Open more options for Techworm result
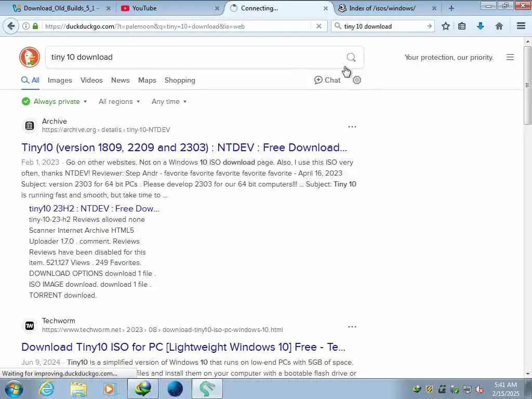532x399 pixels. [352, 326]
